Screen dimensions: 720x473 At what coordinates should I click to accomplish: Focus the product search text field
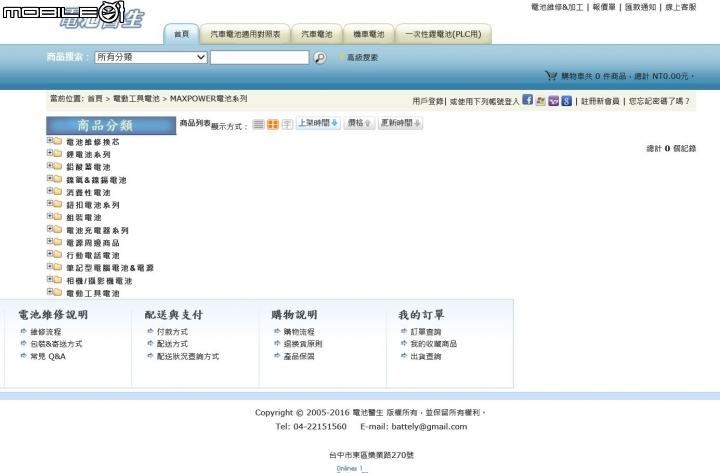coord(259,57)
